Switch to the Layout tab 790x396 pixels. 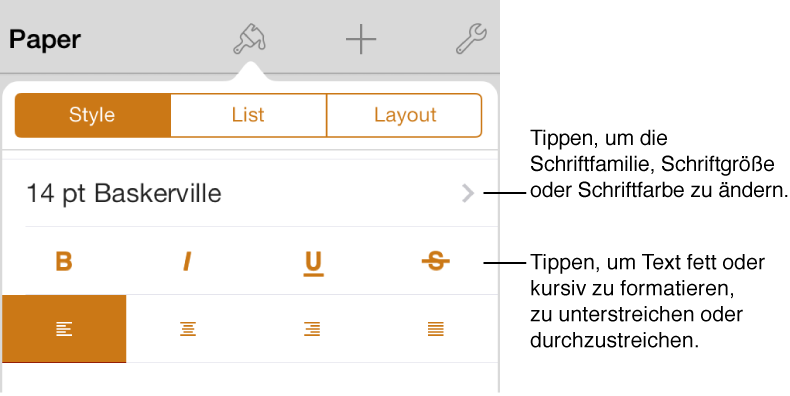click(x=405, y=115)
